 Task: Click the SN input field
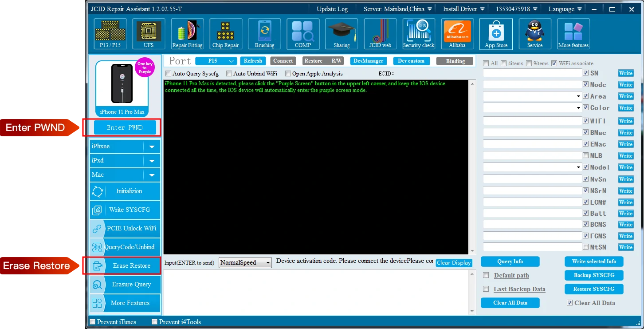[x=532, y=73]
